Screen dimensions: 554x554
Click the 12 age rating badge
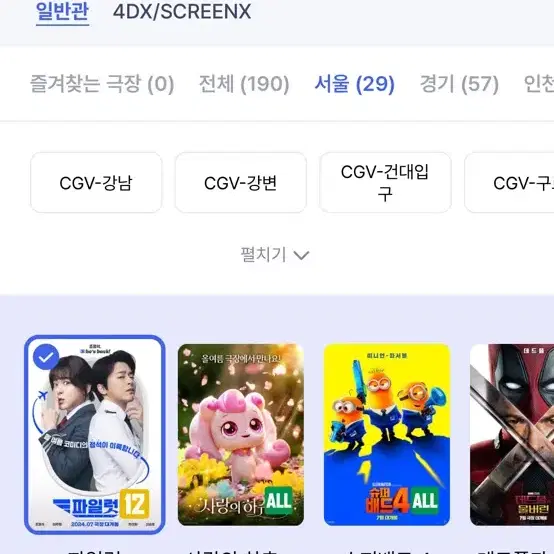tap(135, 504)
